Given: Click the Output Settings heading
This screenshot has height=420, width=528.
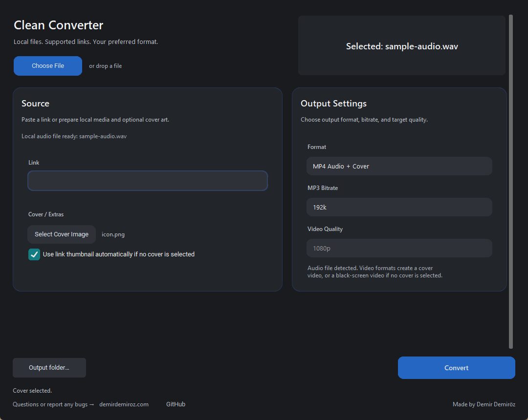Looking at the screenshot, I should point(333,104).
